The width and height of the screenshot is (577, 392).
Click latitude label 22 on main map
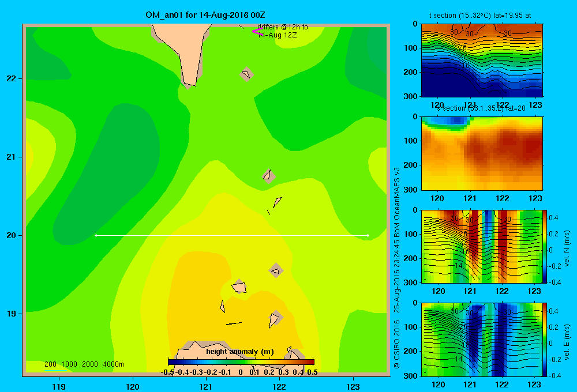[x=12, y=78]
